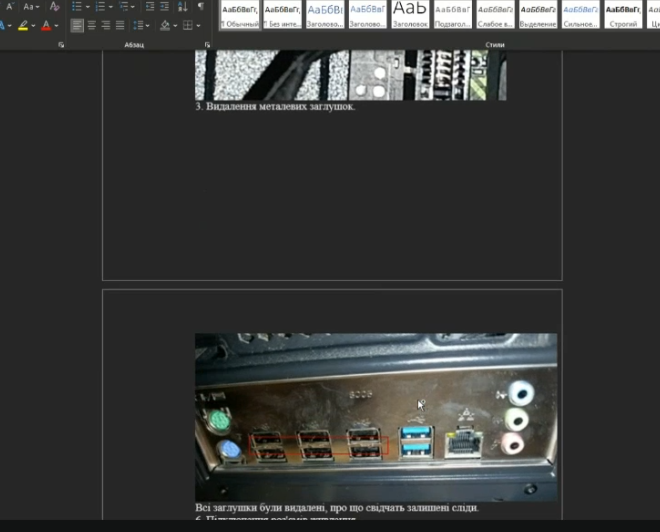660x532 pixels.
Task: Apply a numbered list
Action: 100,6
